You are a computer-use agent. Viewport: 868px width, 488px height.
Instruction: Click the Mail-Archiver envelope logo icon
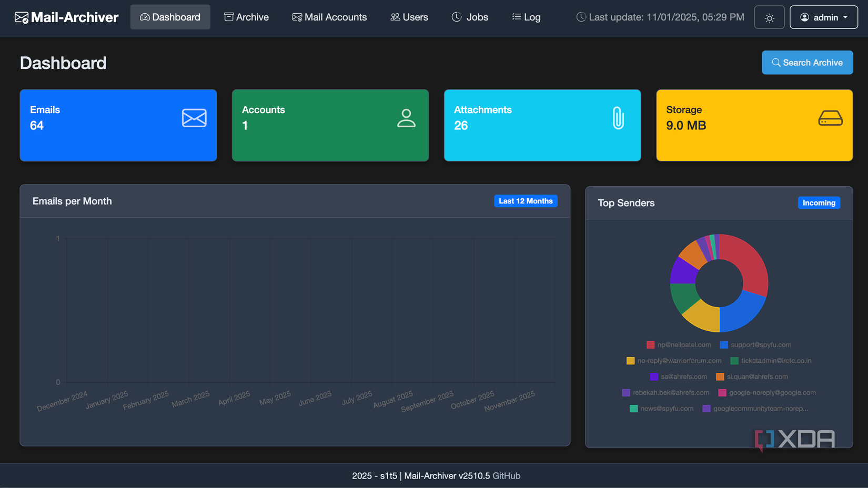(22, 17)
